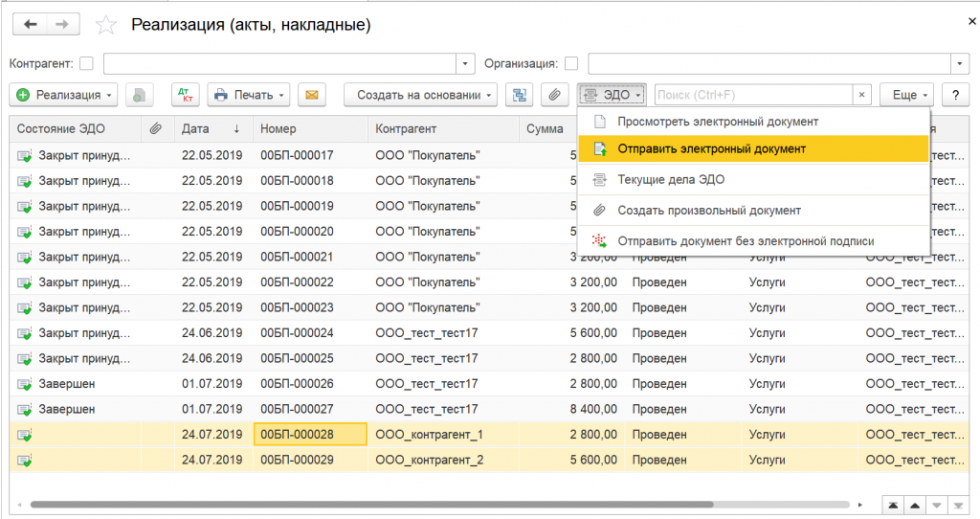Choose Просмотреть электронный документ
Screen dimensions: 980x519
[x=754, y=122]
